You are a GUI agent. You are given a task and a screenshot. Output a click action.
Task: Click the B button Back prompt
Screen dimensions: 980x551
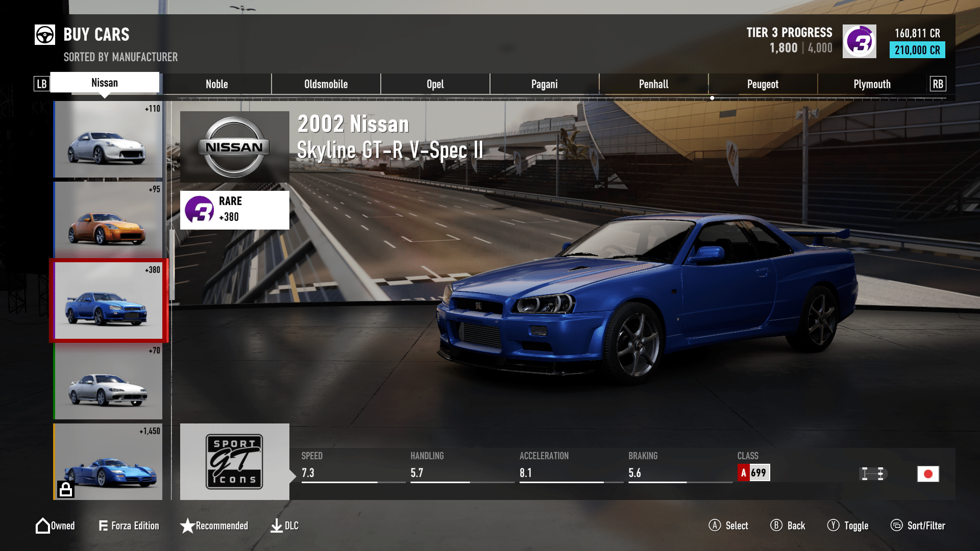[x=788, y=525]
